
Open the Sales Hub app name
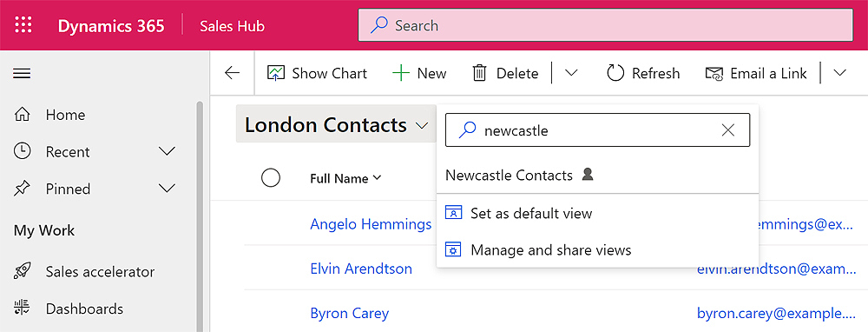point(232,26)
